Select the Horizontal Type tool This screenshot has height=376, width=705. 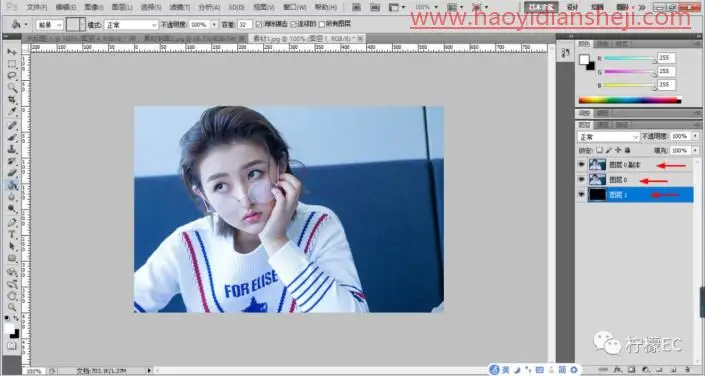point(12,234)
